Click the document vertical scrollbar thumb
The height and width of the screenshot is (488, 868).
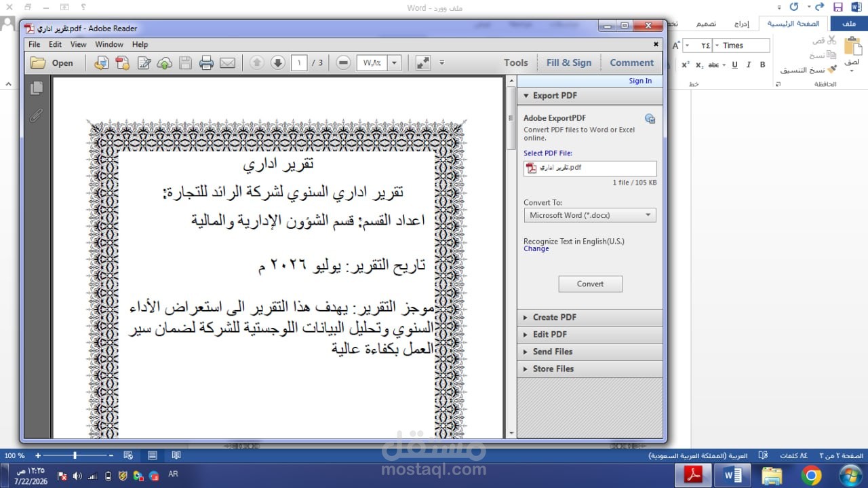pos(511,117)
